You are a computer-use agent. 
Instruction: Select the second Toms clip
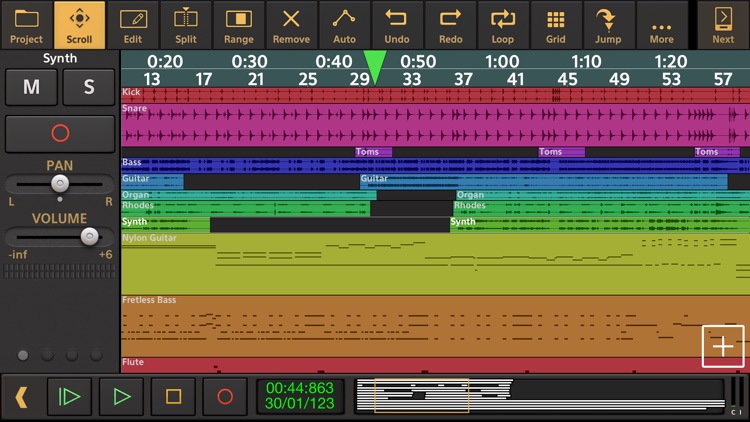click(x=562, y=152)
